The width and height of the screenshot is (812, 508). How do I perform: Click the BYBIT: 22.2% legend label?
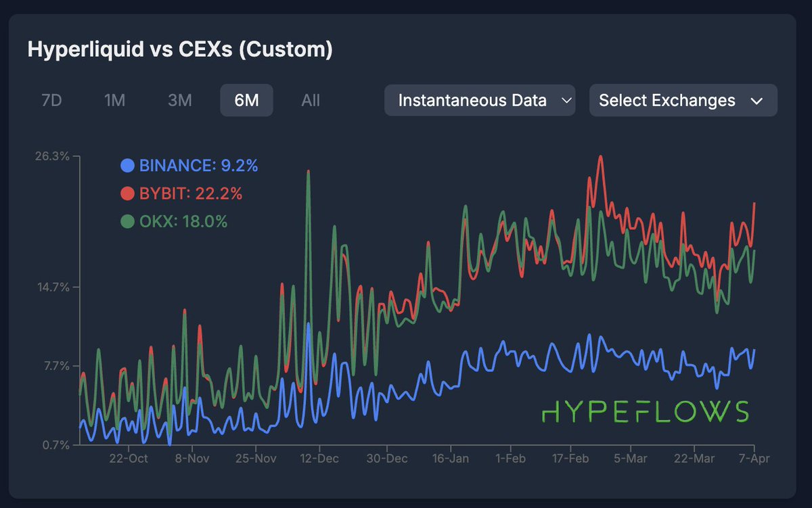(x=191, y=193)
